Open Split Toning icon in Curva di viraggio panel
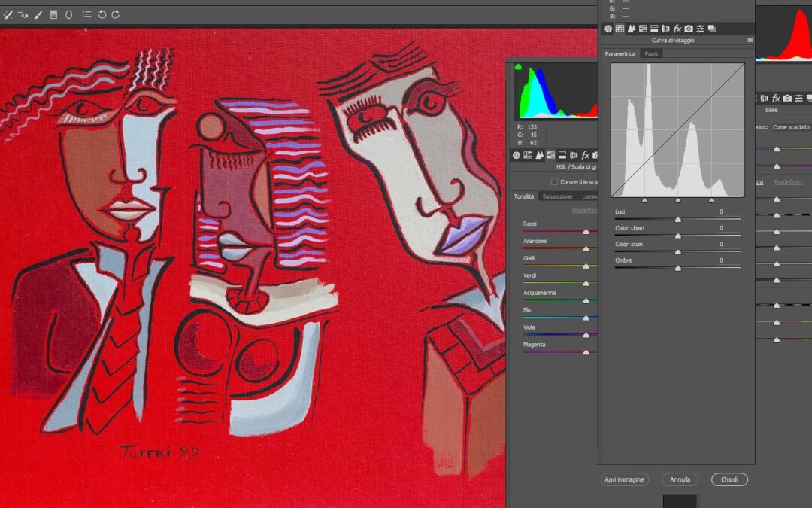This screenshot has width=812, height=508. pos(654,29)
